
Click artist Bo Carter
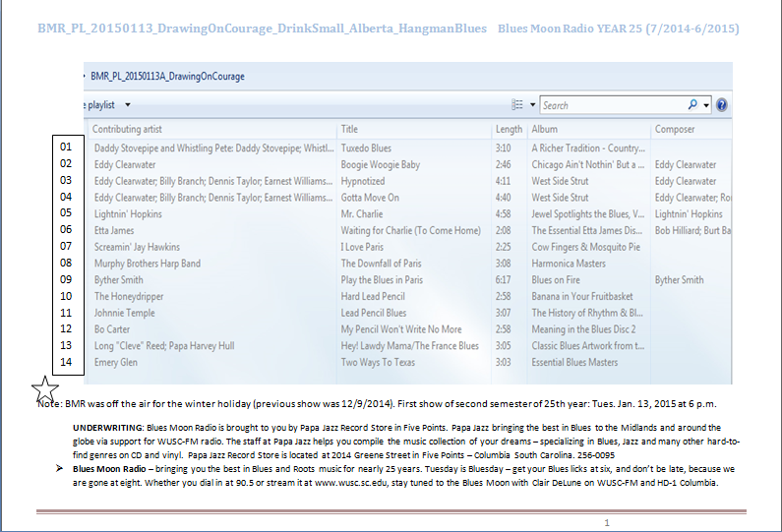[112, 329]
